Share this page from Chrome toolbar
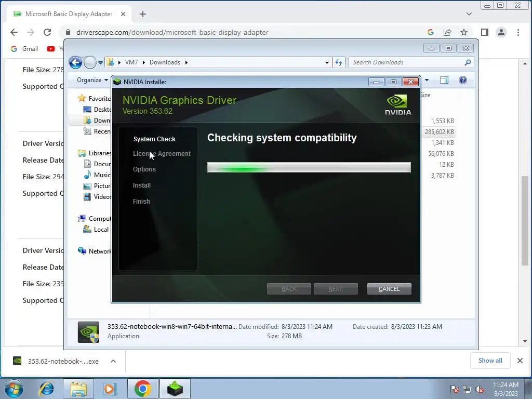532x399 pixels. (447, 32)
